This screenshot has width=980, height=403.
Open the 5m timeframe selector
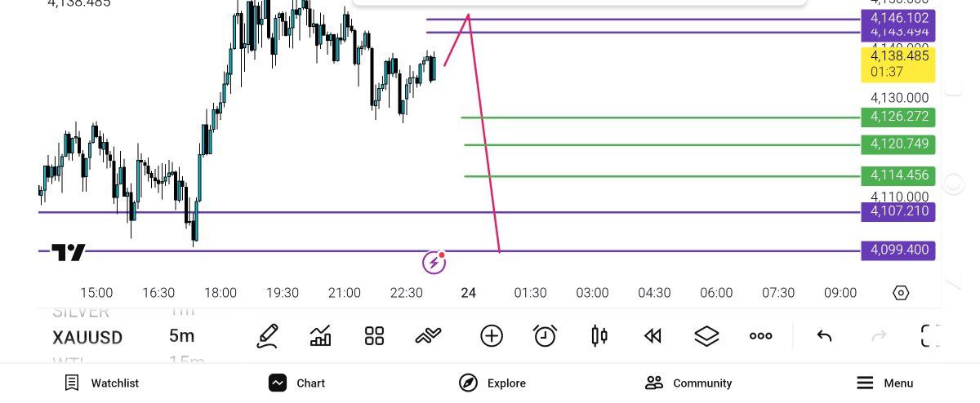point(181,336)
